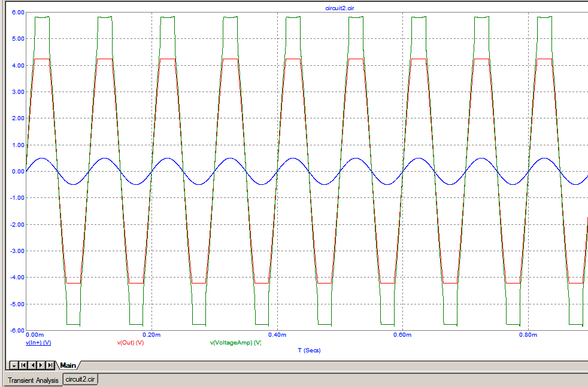Select the Main plot page tab
This screenshot has width=588, height=387.
click(68, 365)
